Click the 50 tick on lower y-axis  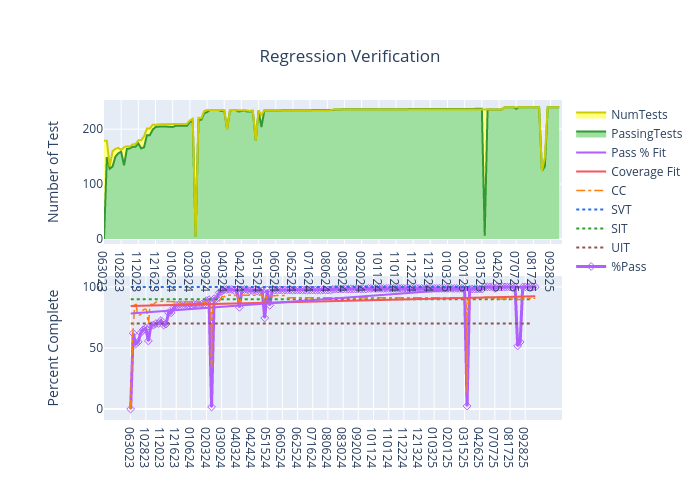click(92, 348)
